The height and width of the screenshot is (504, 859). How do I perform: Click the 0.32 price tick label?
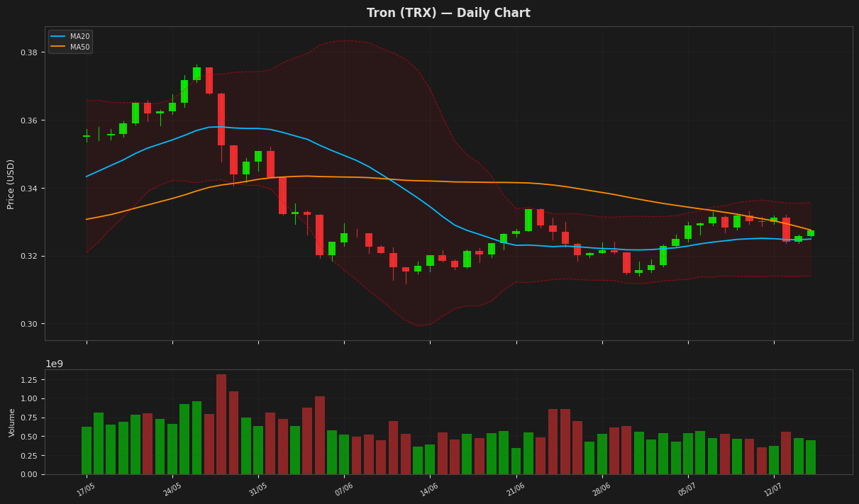[x=30, y=256]
